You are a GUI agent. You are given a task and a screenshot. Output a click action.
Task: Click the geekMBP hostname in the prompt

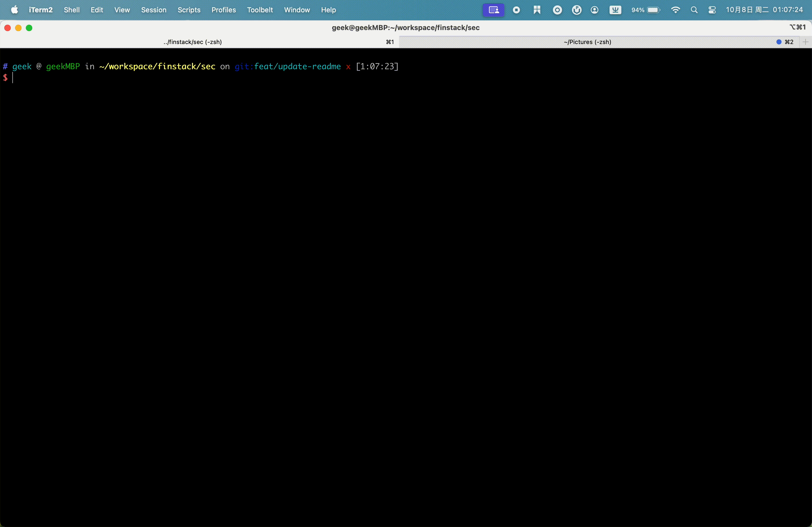click(63, 67)
